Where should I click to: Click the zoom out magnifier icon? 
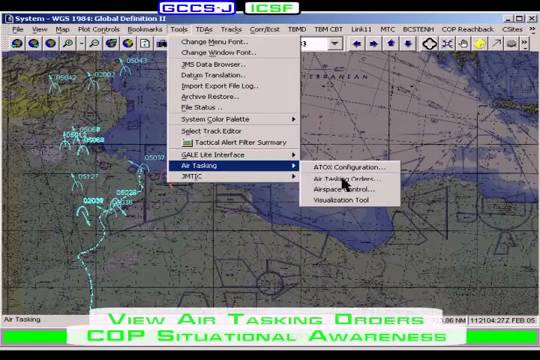click(x=94, y=44)
